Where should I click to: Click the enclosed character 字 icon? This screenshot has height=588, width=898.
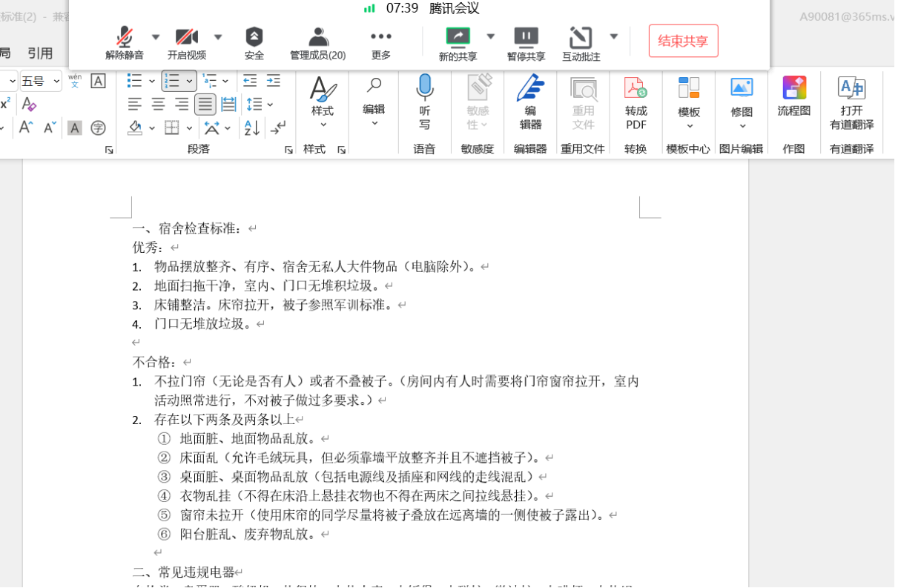[x=98, y=128]
